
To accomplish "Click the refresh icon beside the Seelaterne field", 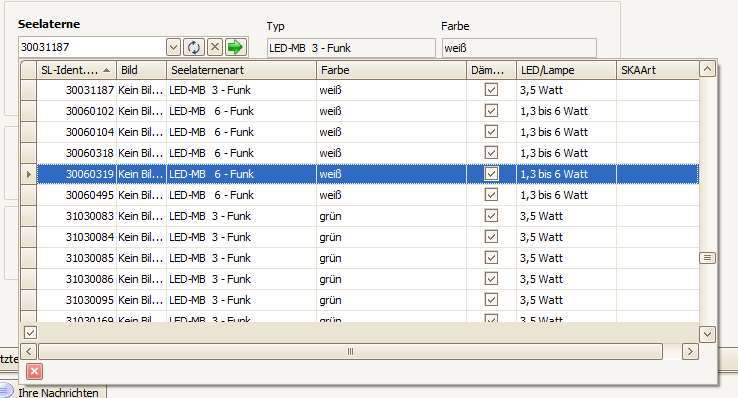I will tap(193, 47).
